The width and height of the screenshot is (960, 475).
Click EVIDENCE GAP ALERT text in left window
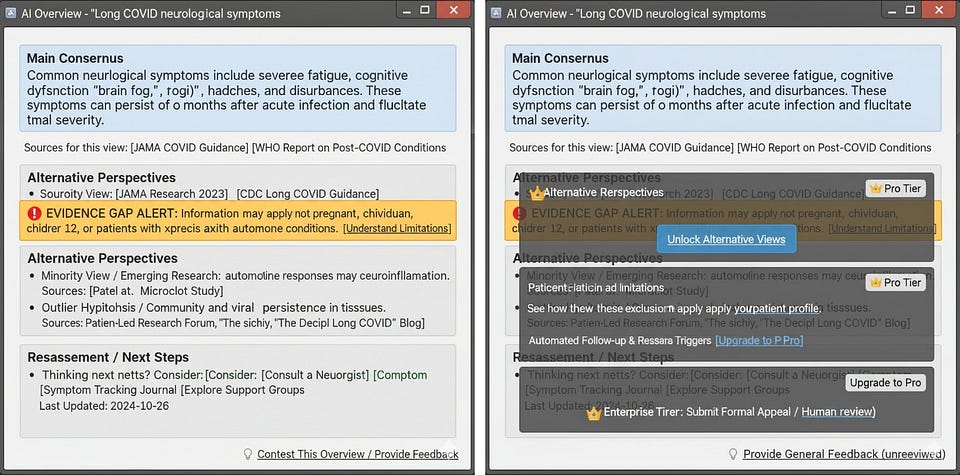point(110,214)
